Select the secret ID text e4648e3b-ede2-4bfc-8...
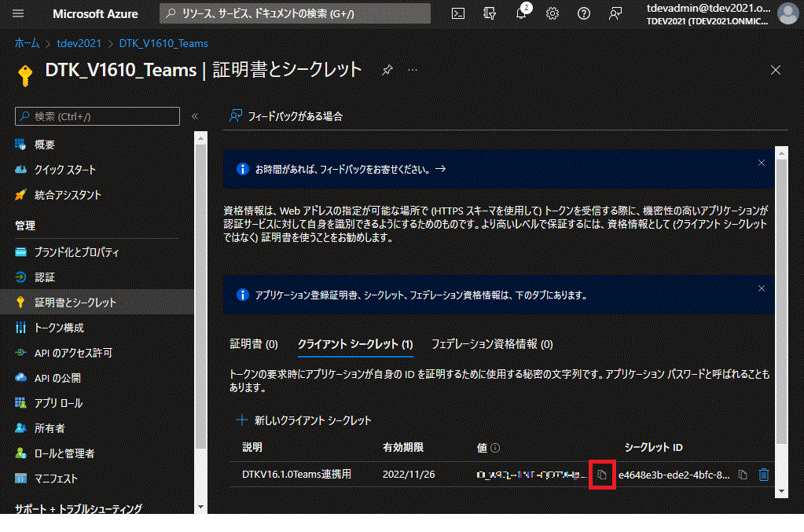Viewport: 804px width, 532px height. point(674,475)
